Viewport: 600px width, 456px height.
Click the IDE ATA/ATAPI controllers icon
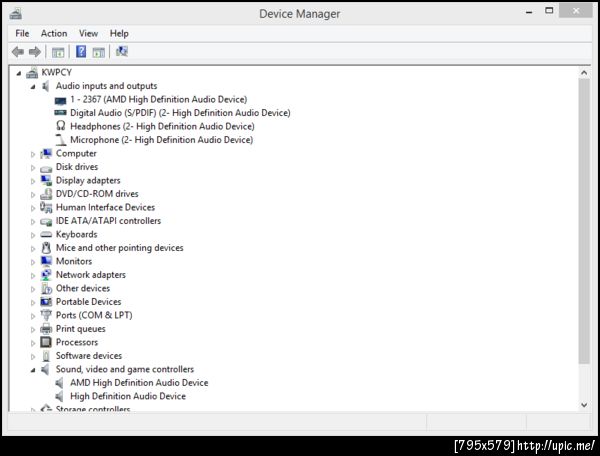46,221
